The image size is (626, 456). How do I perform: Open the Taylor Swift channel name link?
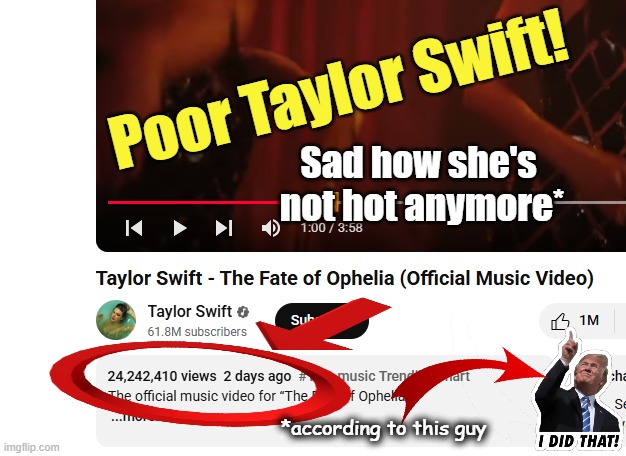point(190,311)
